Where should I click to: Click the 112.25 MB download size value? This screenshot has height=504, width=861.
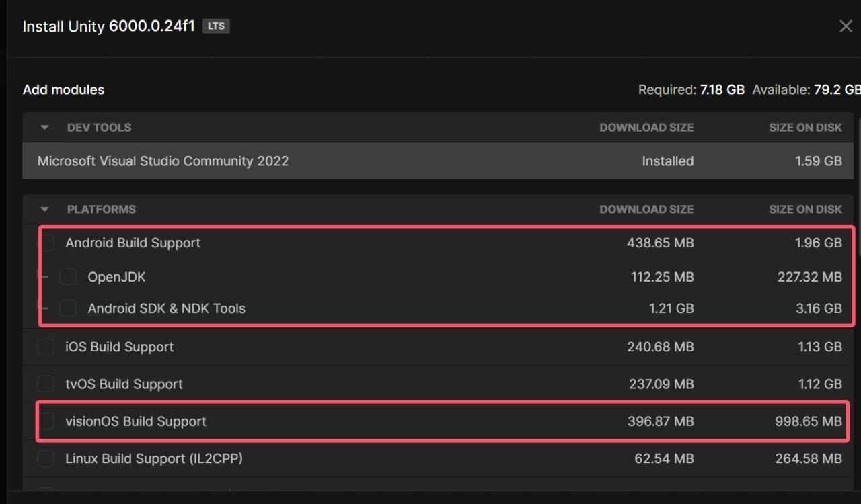[662, 277]
